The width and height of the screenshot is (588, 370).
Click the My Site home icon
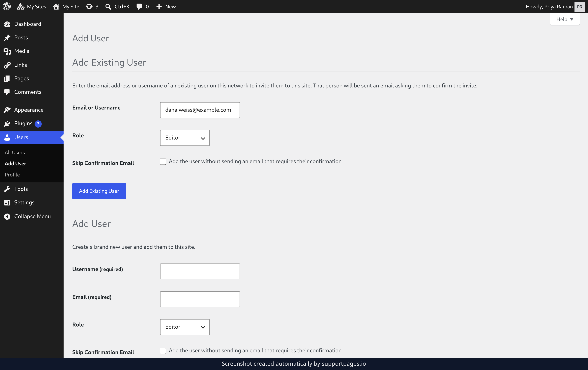pyautogui.click(x=56, y=6)
